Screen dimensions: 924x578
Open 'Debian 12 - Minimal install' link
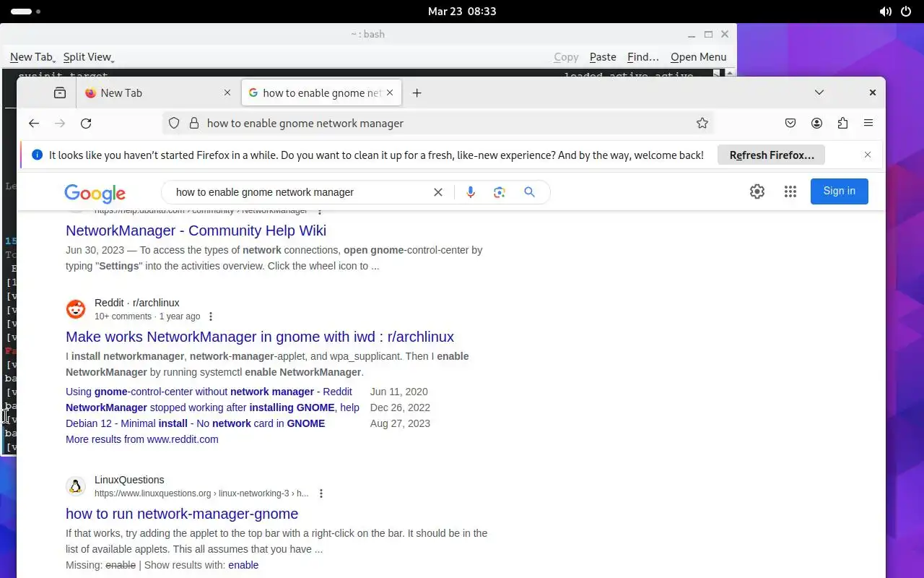coord(195,423)
